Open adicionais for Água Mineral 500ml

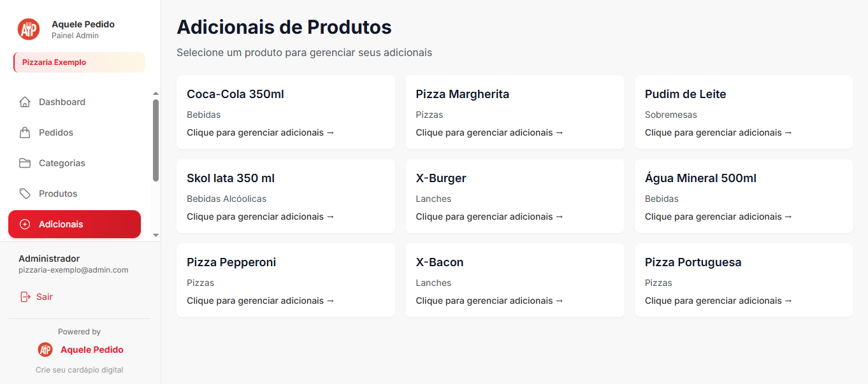click(x=743, y=196)
